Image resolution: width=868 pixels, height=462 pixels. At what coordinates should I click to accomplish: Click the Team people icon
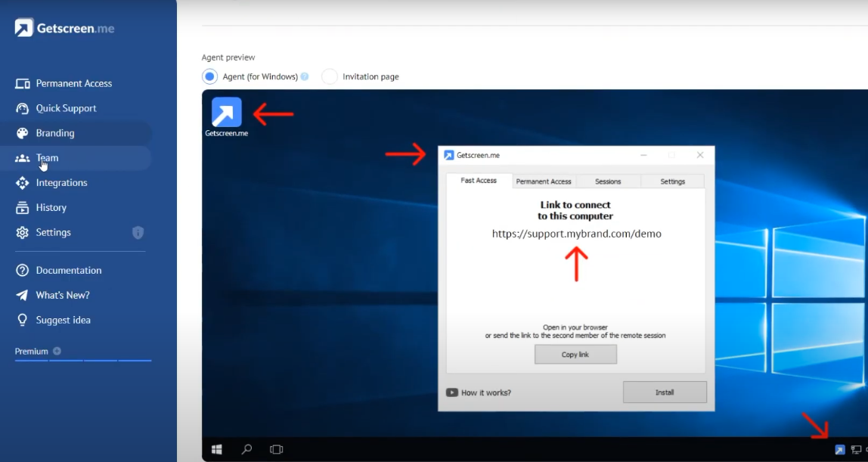point(22,158)
